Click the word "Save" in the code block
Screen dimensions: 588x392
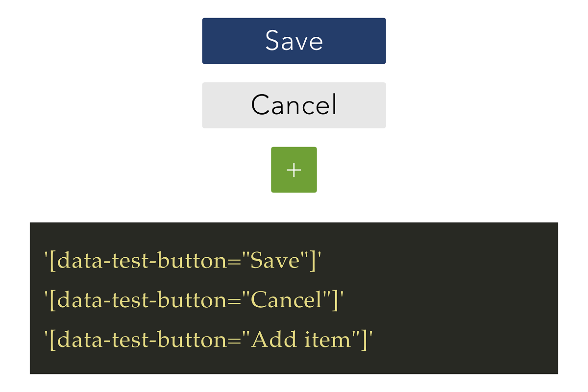(275, 261)
